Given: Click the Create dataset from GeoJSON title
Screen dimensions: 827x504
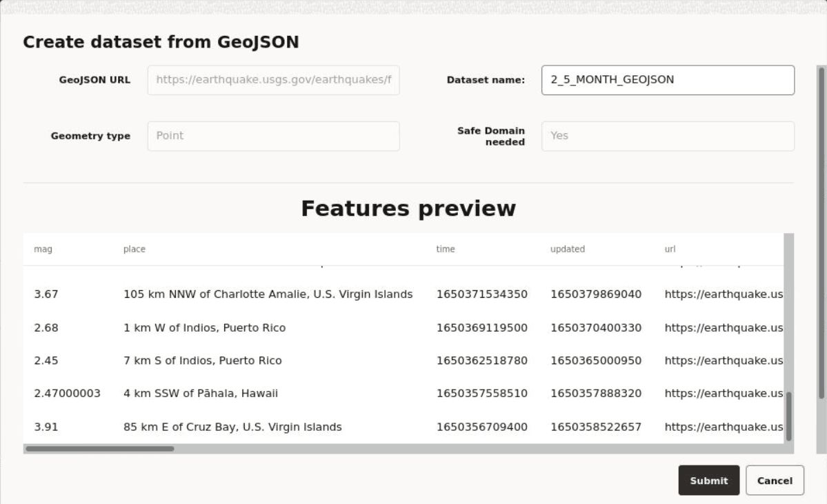Looking at the screenshot, I should [x=161, y=41].
